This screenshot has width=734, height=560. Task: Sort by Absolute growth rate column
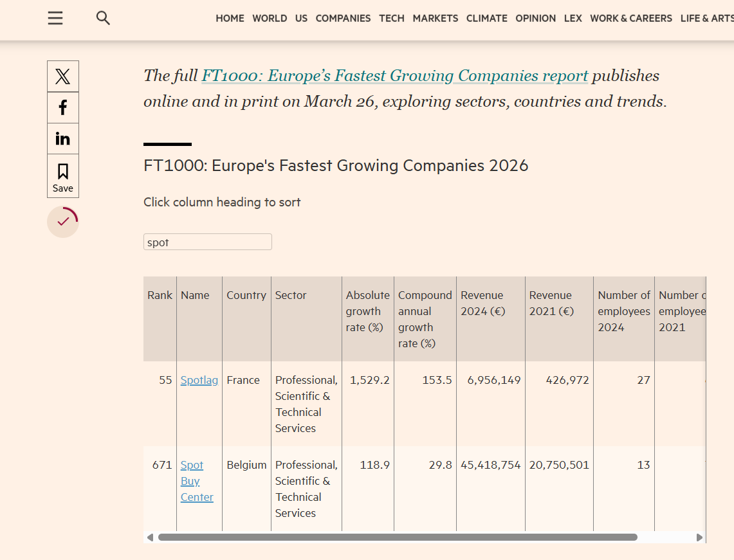click(368, 311)
